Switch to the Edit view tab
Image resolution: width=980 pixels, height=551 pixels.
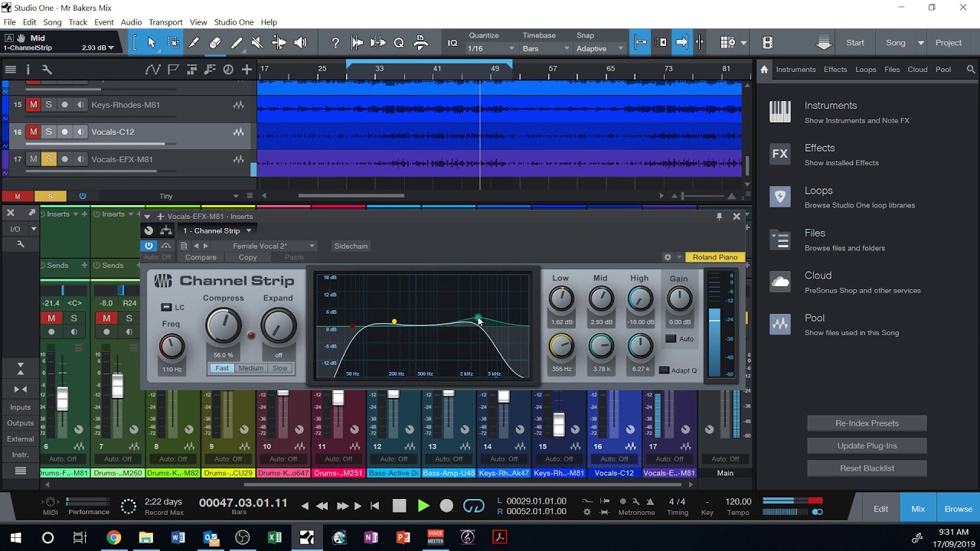coord(881,509)
